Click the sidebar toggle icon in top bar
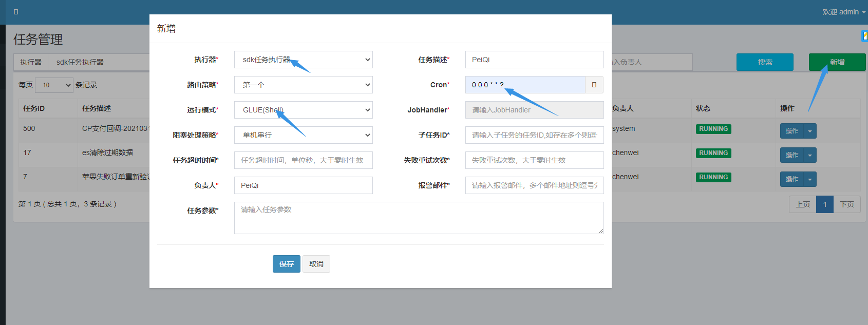This screenshot has width=868, height=325. [16, 12]
